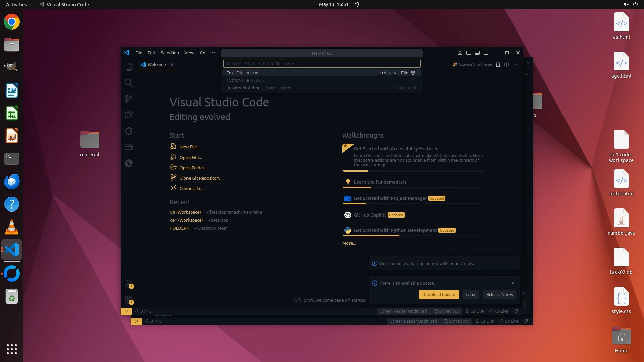Toggle Show welcome page on startup checkbox
Viewport: 644px width, 362px height.
pos(298,300)
